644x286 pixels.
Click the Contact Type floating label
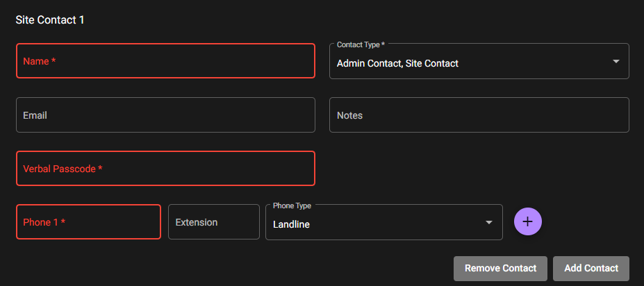point(361,44)
